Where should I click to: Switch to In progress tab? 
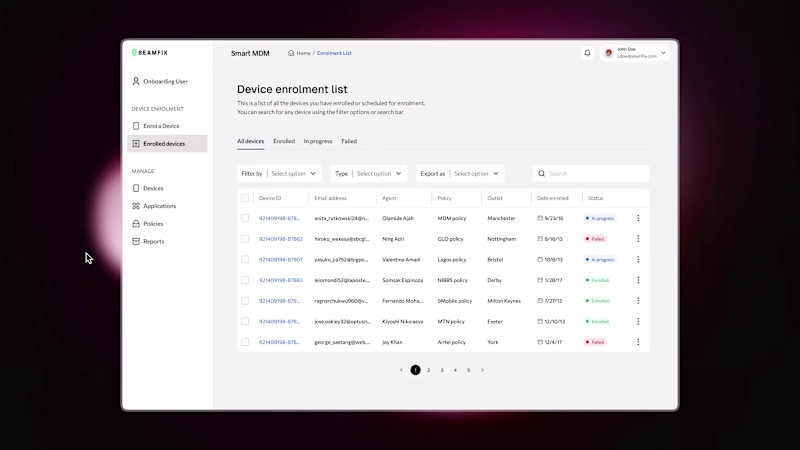click(x=318, y=141)
